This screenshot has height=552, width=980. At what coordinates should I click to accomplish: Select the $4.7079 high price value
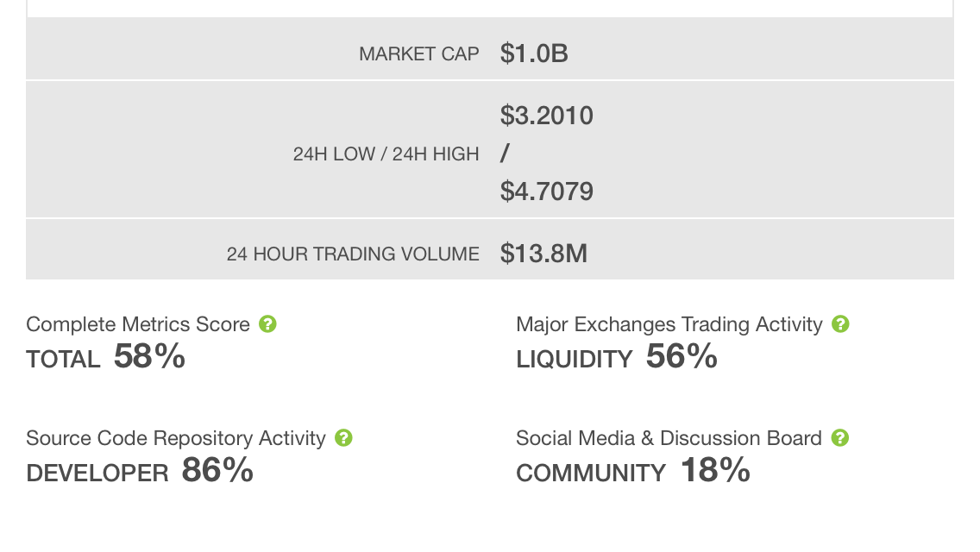coord(546,191)
